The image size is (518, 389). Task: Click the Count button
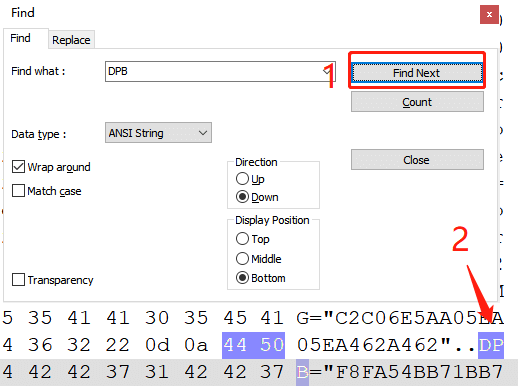[417, 102]
